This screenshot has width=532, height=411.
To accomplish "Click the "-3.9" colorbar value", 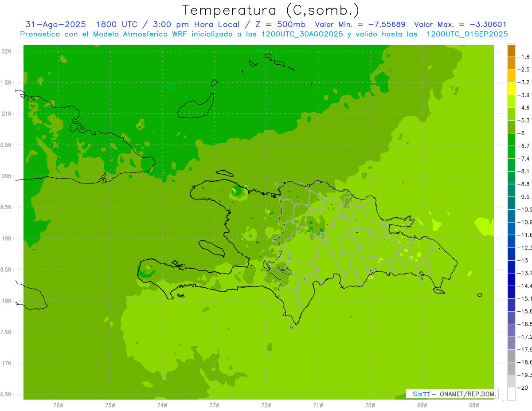I will click(524, 95).
